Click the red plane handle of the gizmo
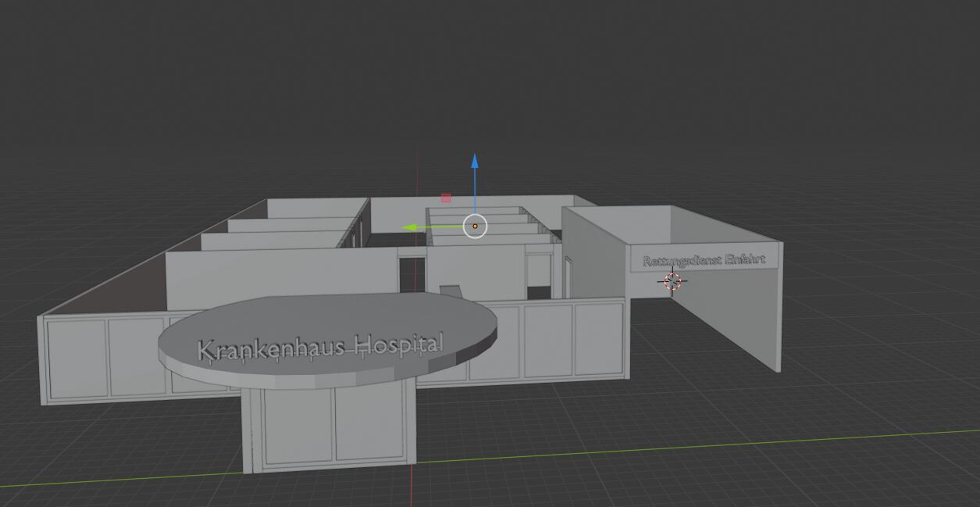Image resolution: width=980 pixels, height=507 pixels. (446, 198)
